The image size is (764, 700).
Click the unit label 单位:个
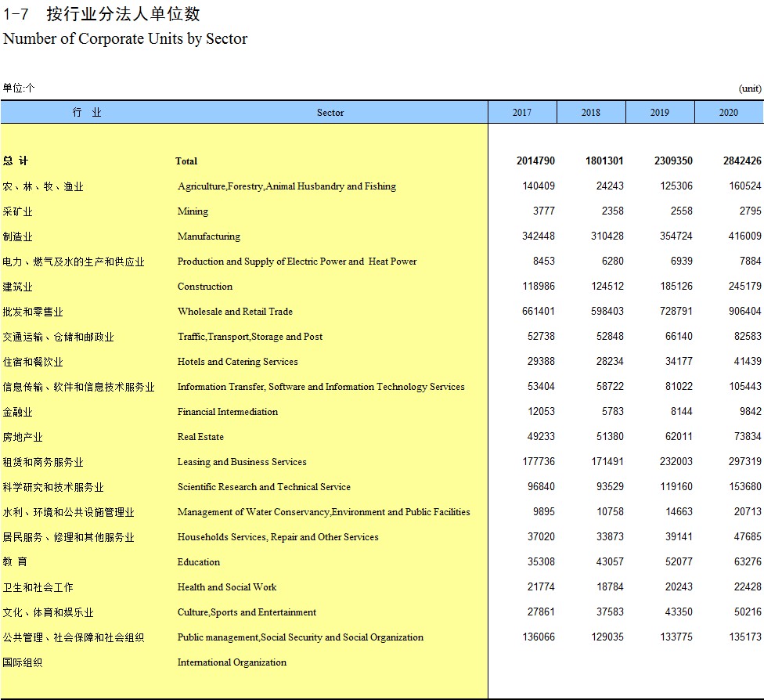(19, 88)
